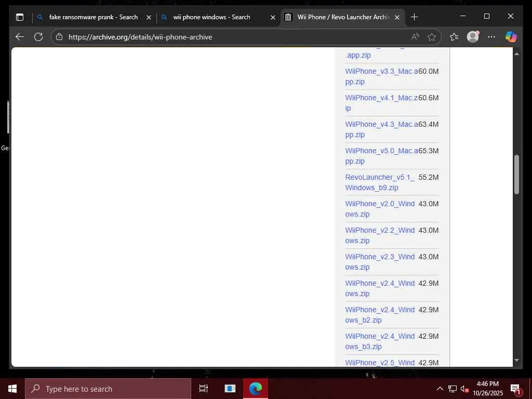Close the fake ransomware prank tab

(x=149, y=17)
